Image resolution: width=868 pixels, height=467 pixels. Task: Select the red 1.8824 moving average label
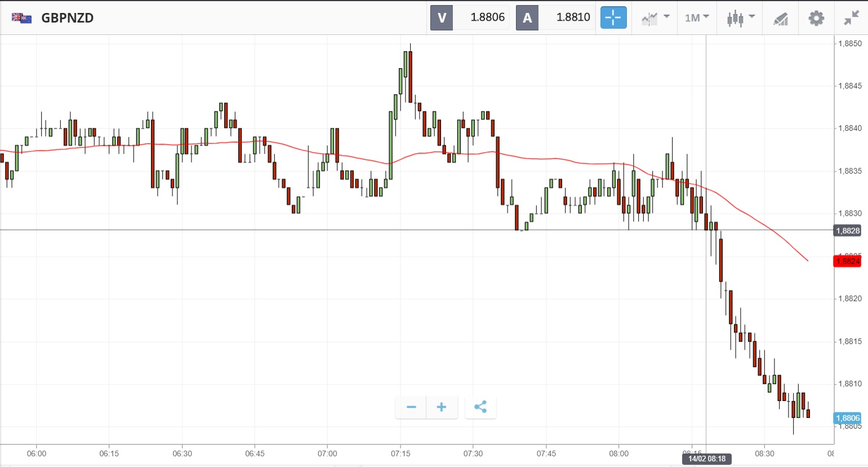(x=847, y=261)
